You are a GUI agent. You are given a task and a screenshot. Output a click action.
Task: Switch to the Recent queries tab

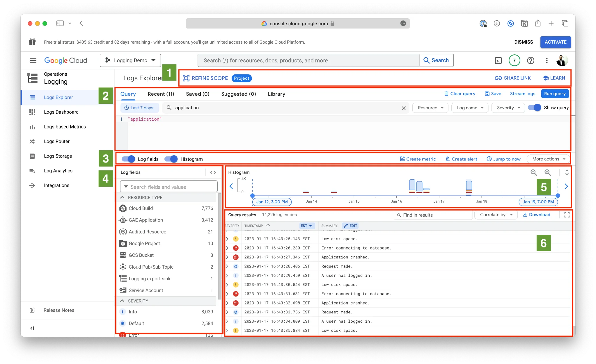(x=161, y=94)
